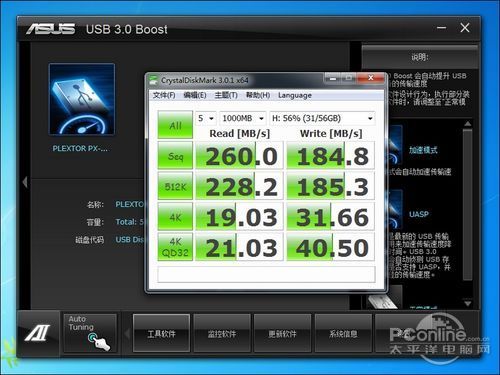Click the PLEXTOR PX-... device label
Screen dimensions: 500x375
tap(80, 148)
